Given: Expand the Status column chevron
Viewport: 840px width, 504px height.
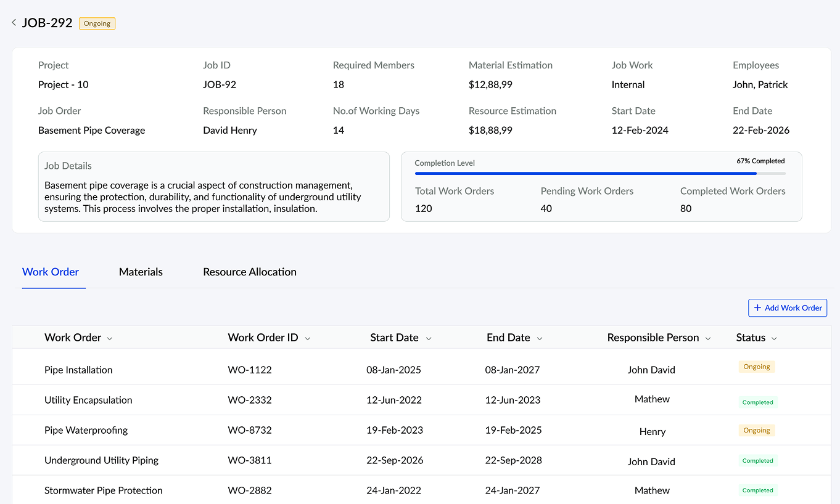Looking at the screenshot, I should coord(774,338).
